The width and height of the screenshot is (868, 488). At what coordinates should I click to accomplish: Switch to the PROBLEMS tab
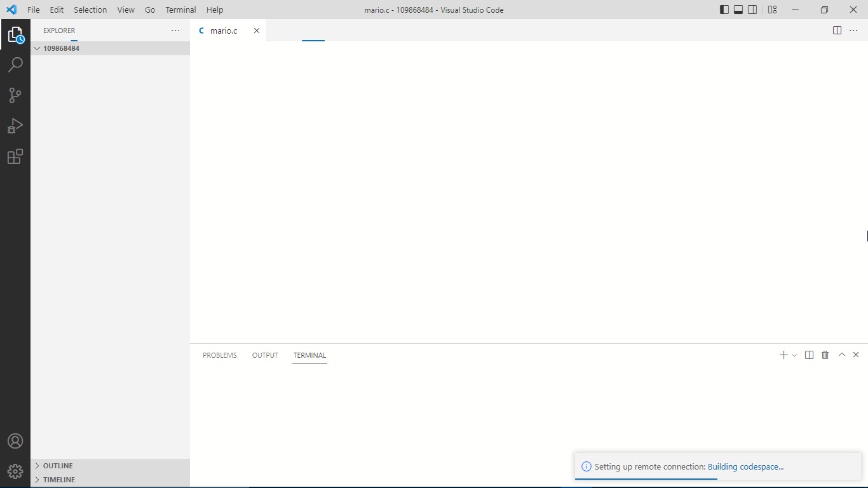click(219, 355)
